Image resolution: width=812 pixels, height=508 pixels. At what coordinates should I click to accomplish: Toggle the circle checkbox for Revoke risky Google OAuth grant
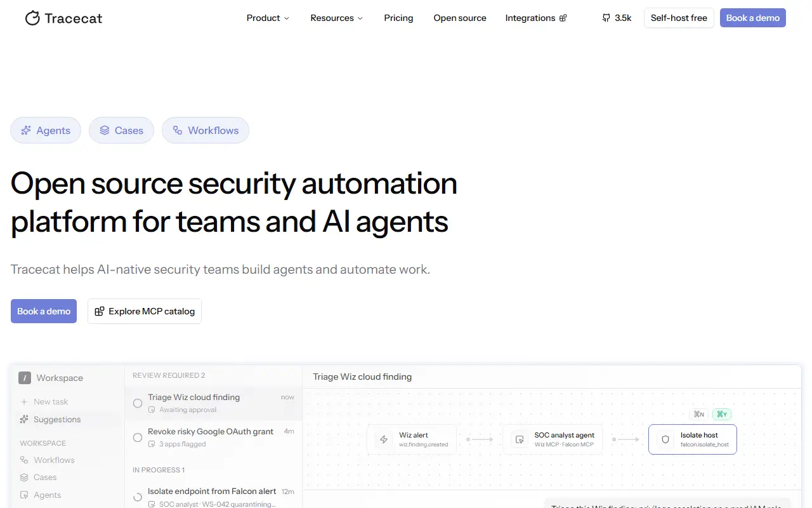(x=137, y=438)
